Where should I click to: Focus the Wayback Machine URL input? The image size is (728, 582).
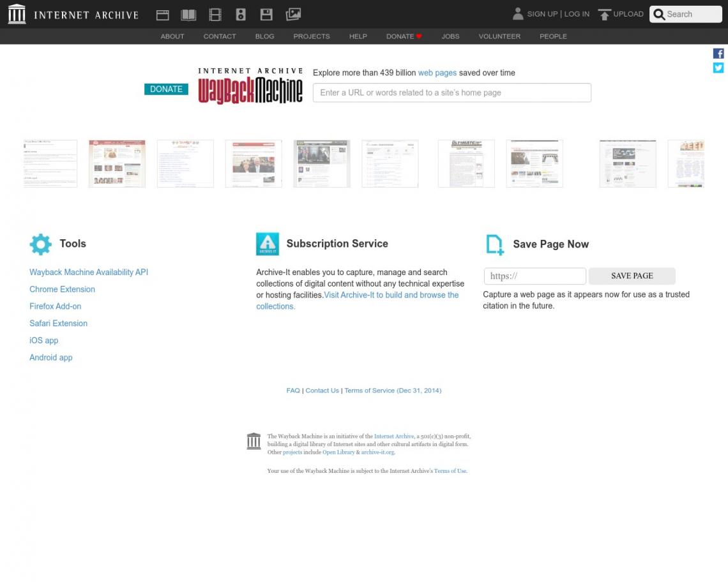tap(451, 93)
